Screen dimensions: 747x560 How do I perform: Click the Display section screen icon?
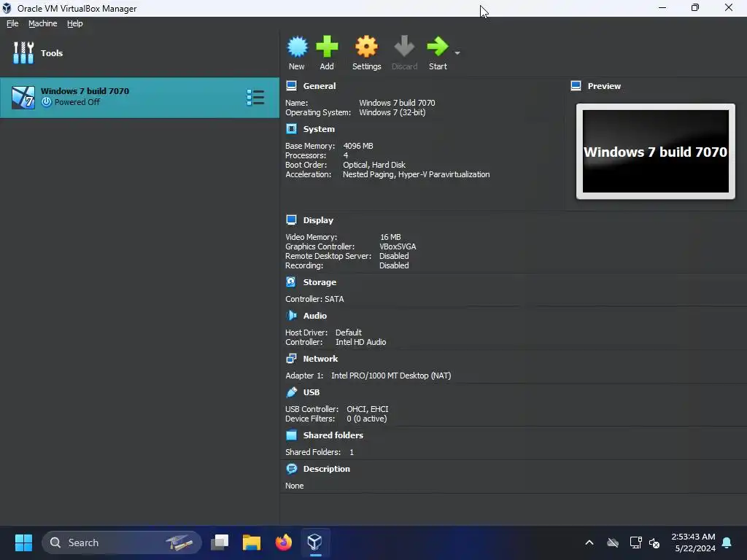[291, 220]
